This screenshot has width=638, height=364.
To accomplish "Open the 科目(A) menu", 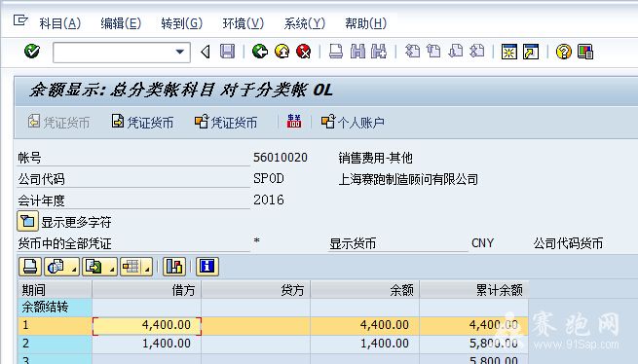I will 59,23.
